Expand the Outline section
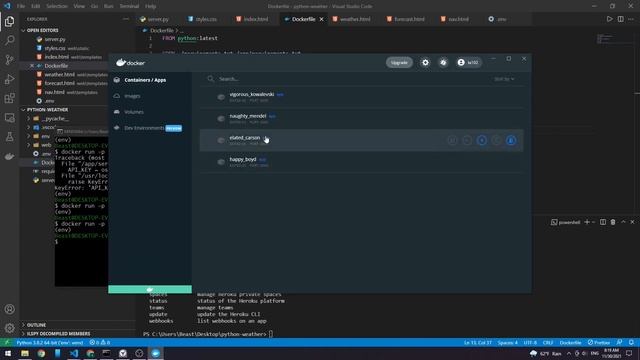The width and height of the screenshot is (640, 360). [36, 325]
